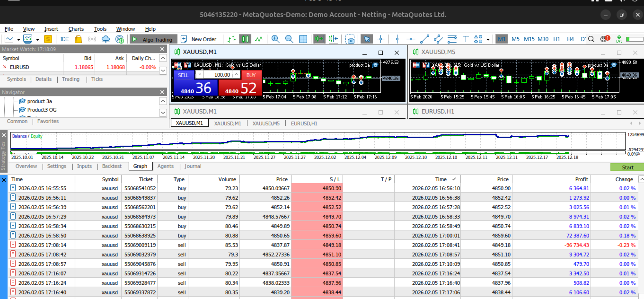Viewport: 644px width, 299px height.
Task: Select the crosshair cursor tool
Action: coord(380,39)
